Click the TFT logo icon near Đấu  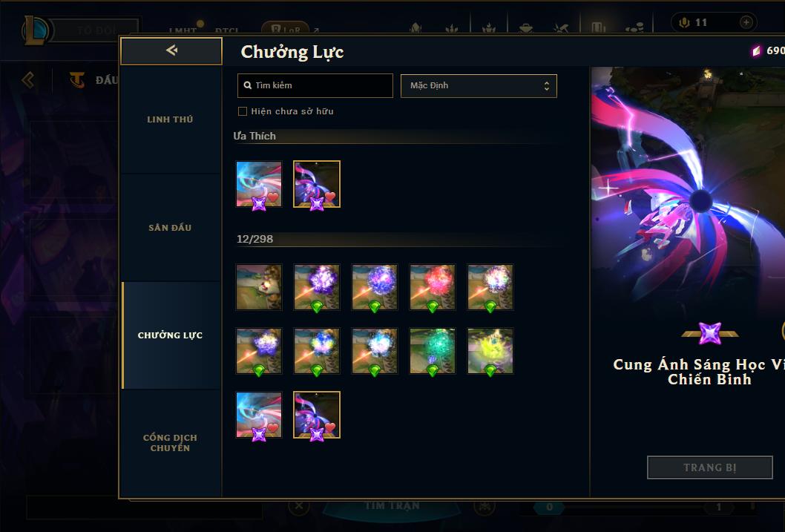(x=77, y=79)
